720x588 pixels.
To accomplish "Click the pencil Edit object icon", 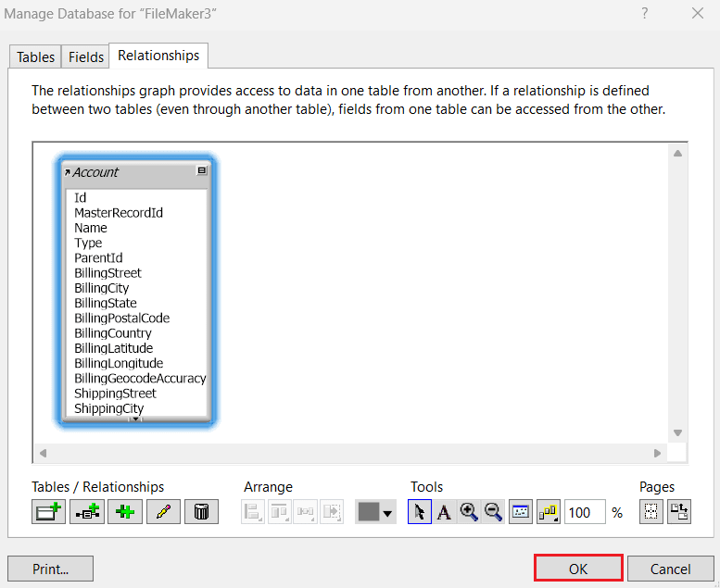I will 163,512.
